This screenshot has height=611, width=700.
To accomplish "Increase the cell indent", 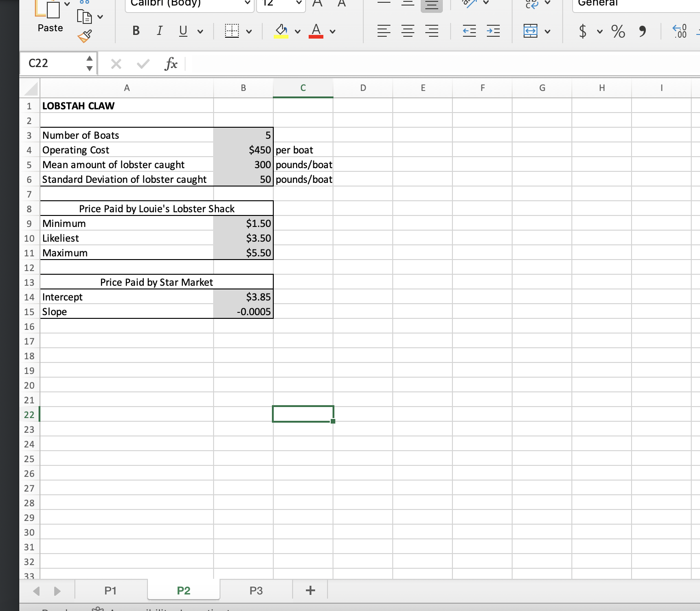I will click(493, 31).
